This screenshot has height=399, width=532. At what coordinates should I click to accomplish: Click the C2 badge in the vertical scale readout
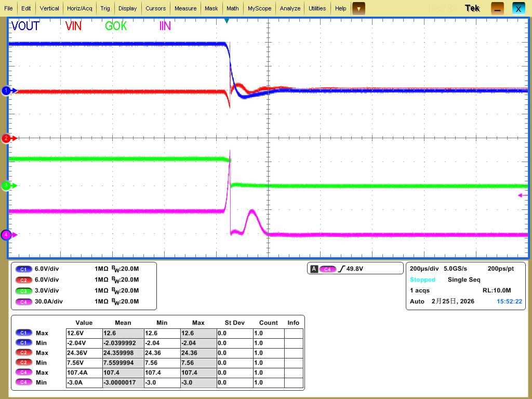click(23, 280)
